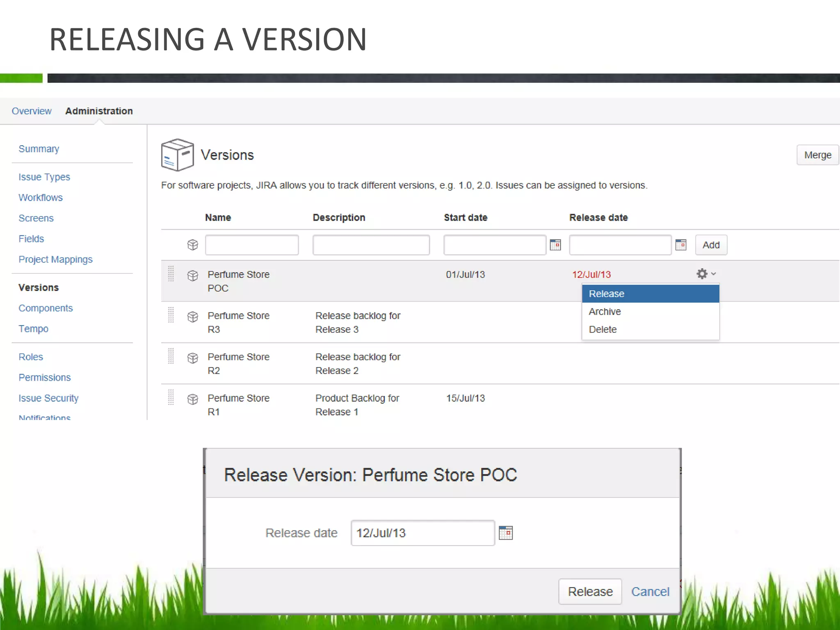The width and height of the screenshot is (840, 630).
Task: Click the version icon for Perfume Store POC
Action: [192, 275]
